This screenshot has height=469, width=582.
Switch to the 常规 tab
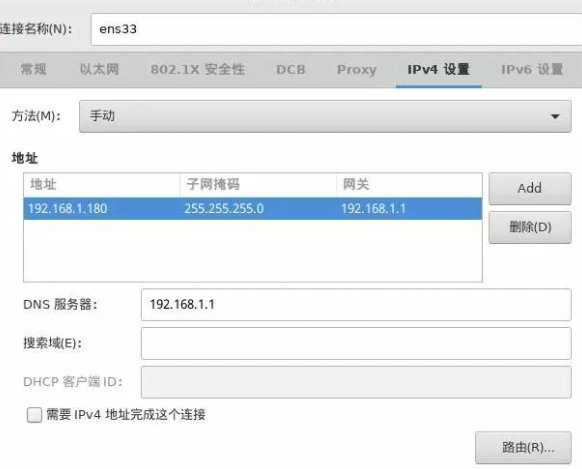coord(34,69)
